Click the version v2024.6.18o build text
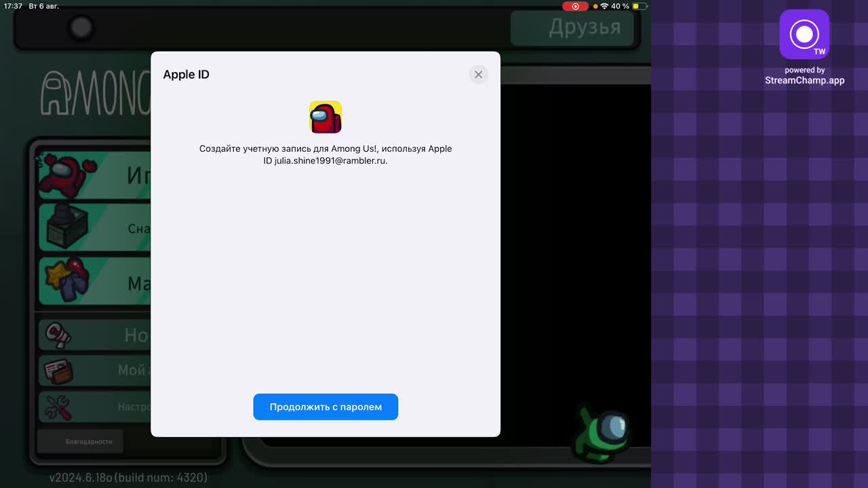 128,477
